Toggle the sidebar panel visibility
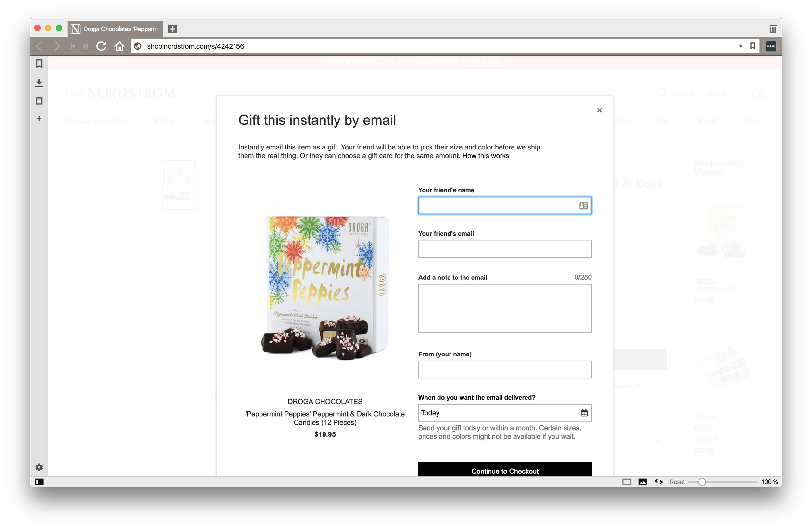Image resolution: width=812 pixels, height=530 pixels. click(x=39, y=482)
